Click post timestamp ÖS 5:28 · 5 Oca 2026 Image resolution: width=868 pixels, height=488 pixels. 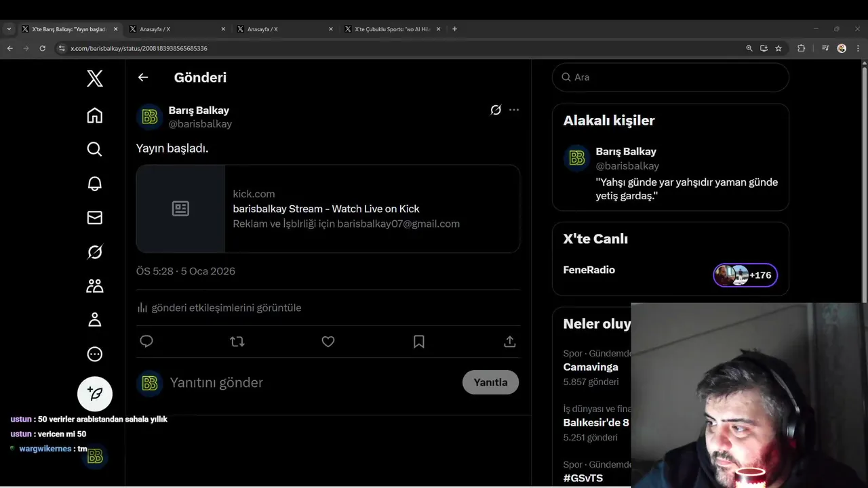pyautogui.click(x=186, y=271)
